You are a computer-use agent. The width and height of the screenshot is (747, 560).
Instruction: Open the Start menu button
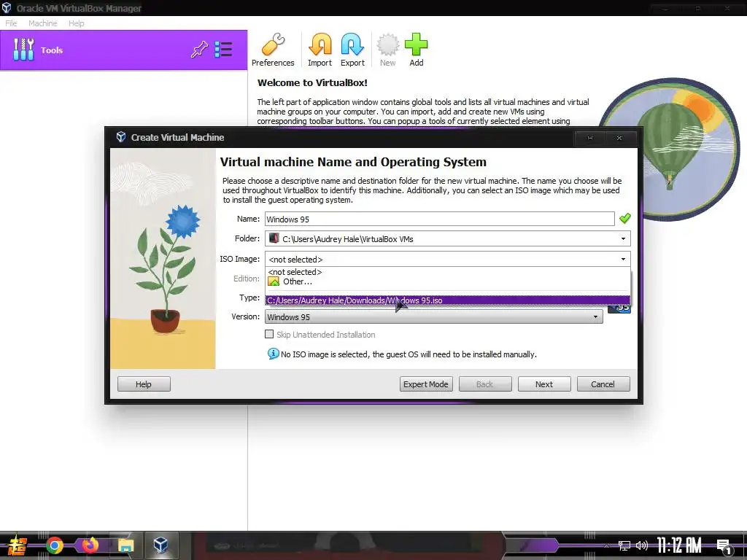click(x=18, y=545)
